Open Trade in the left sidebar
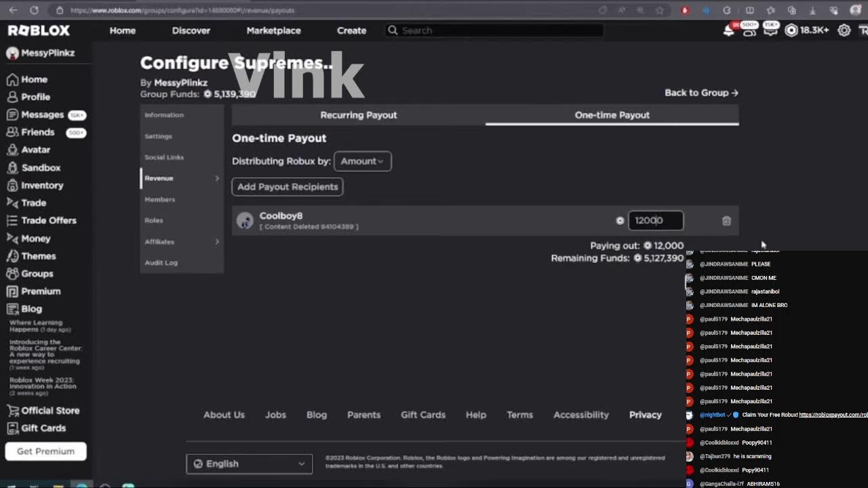This screenshot has width=868, height=488. 26,203
